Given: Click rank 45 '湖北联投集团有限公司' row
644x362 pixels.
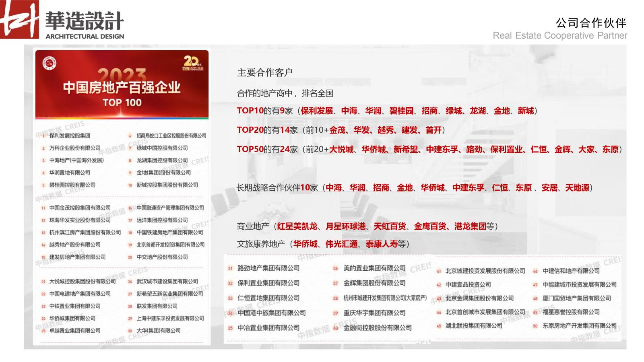Looking at the screenshot, I should (x=470, y=325).
